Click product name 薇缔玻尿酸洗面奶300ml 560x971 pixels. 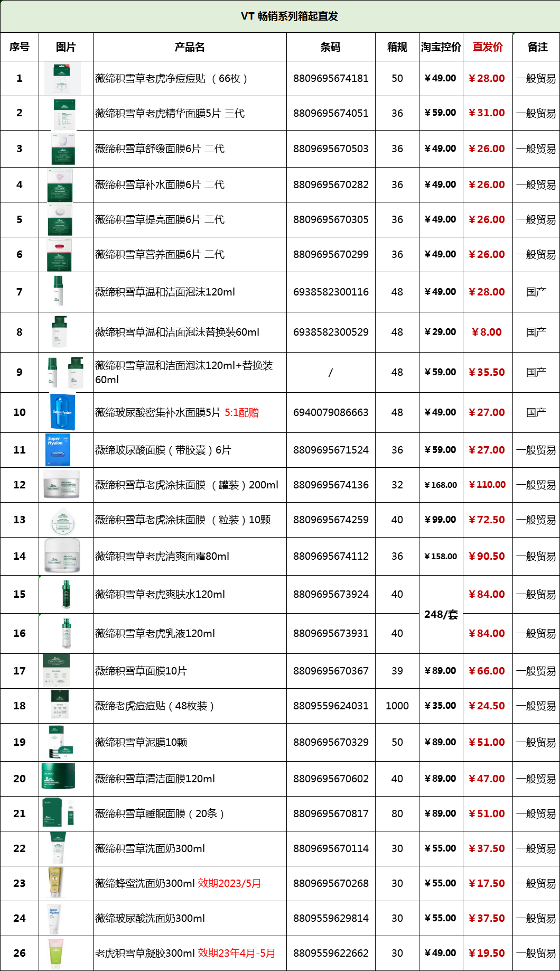150,919
